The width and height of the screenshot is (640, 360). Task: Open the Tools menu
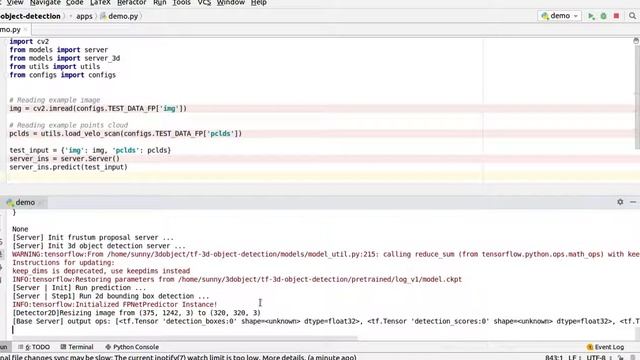181,3
